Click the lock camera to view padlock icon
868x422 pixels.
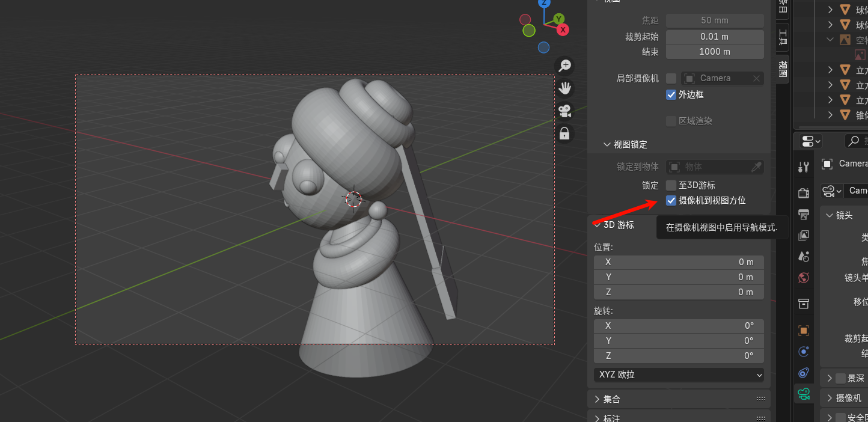click(x=564, y=133)
